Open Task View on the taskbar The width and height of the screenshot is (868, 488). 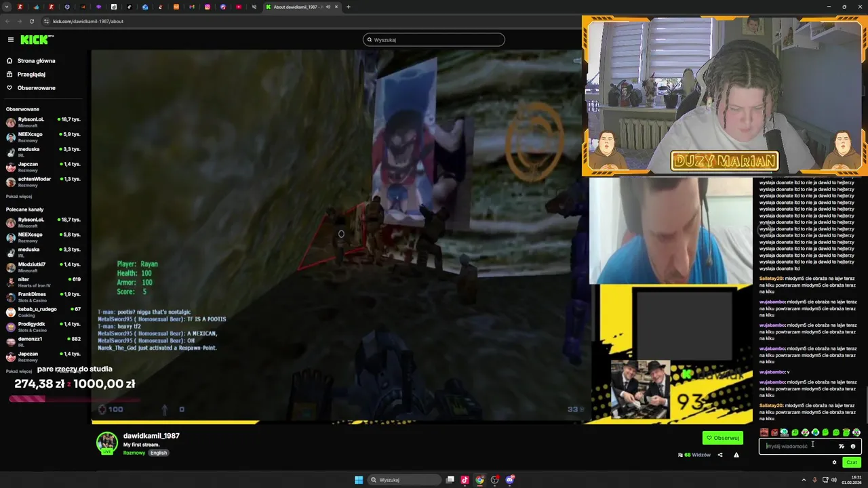[450, 480]
